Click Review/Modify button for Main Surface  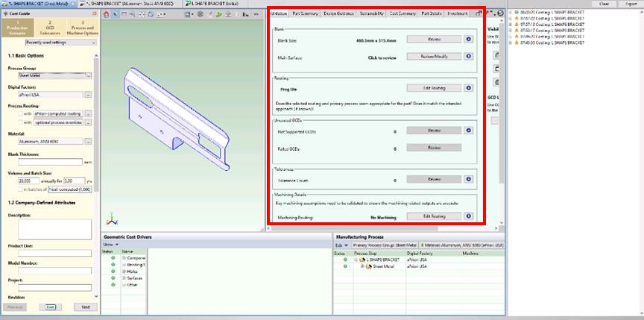click(x=434, y=57)
